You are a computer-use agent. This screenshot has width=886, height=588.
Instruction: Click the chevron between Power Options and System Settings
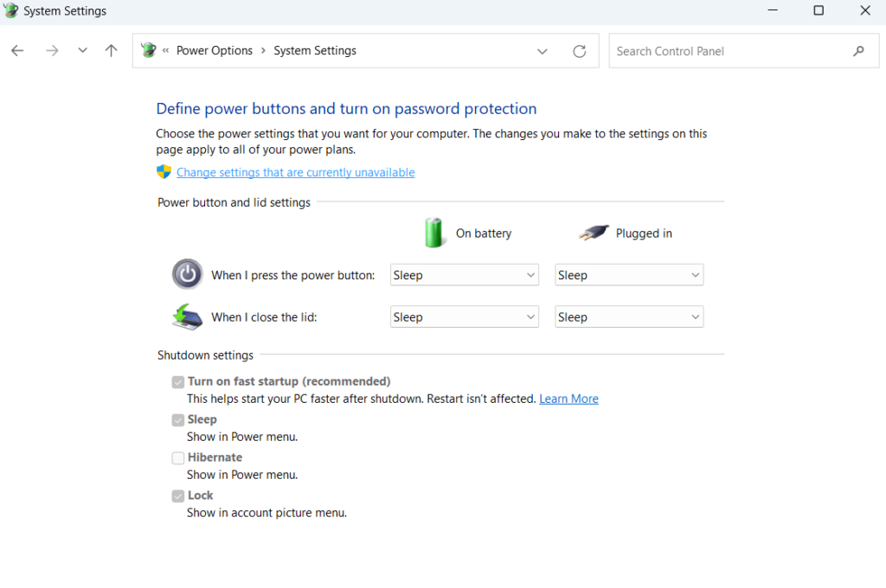pyautogui.click(x=263, y=51)
